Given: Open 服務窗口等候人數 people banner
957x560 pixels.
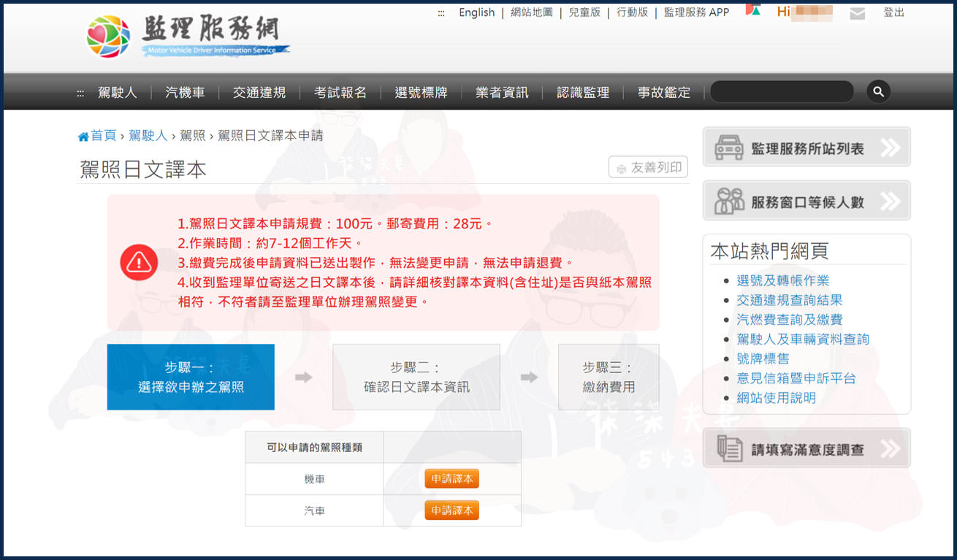Looking at the screenshot, I should 806,202.
